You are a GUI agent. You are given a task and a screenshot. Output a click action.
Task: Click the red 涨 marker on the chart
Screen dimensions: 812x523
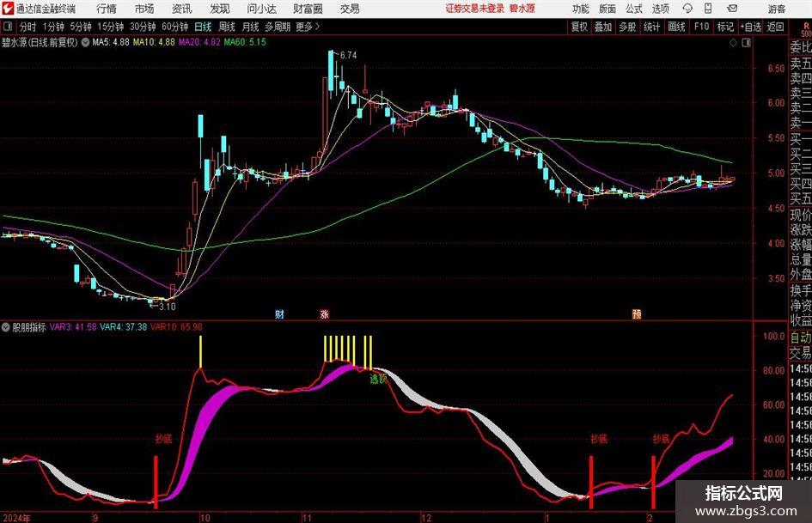(325, 313)
